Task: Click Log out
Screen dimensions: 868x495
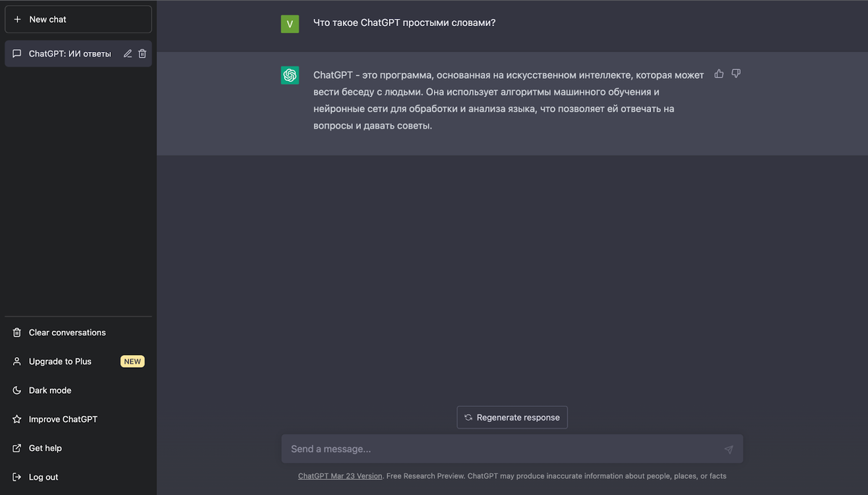Action: coord(78,477)
